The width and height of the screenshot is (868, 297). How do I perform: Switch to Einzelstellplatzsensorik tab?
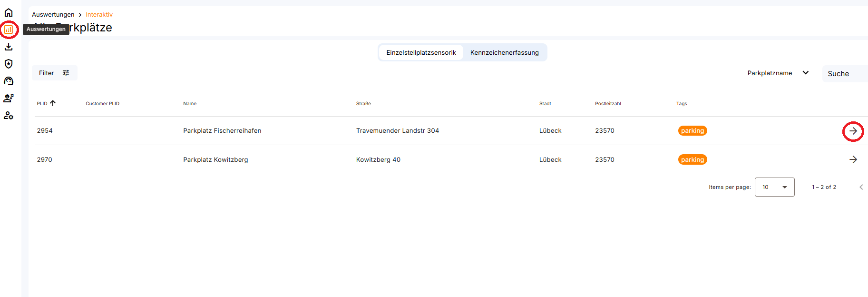[421, 52]
